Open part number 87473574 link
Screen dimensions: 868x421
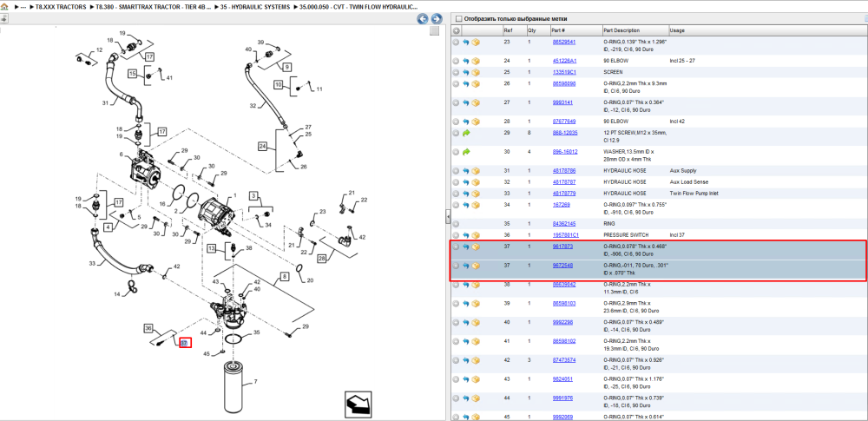pos(564,360)
